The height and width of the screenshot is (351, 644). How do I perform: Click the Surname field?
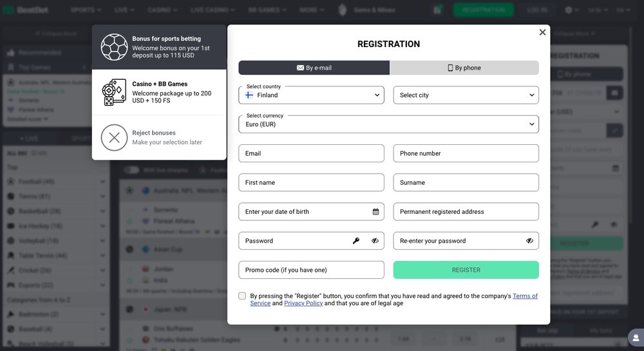pos(466,182)
